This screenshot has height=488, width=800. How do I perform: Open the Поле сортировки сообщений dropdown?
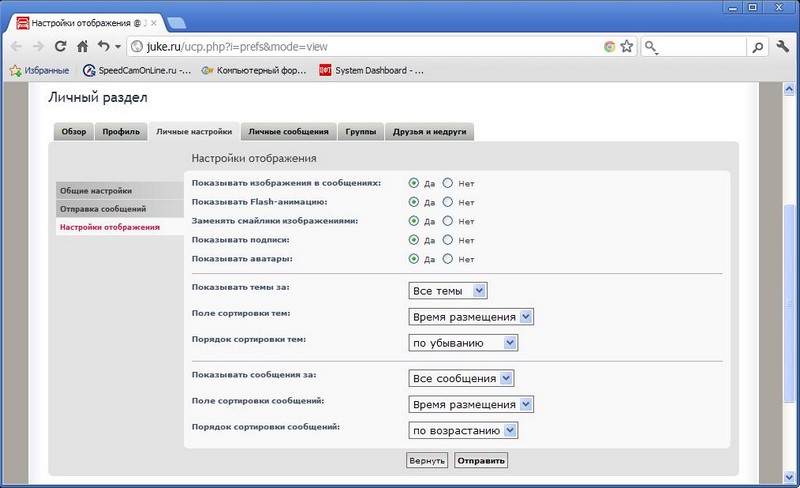click(471, 404)
